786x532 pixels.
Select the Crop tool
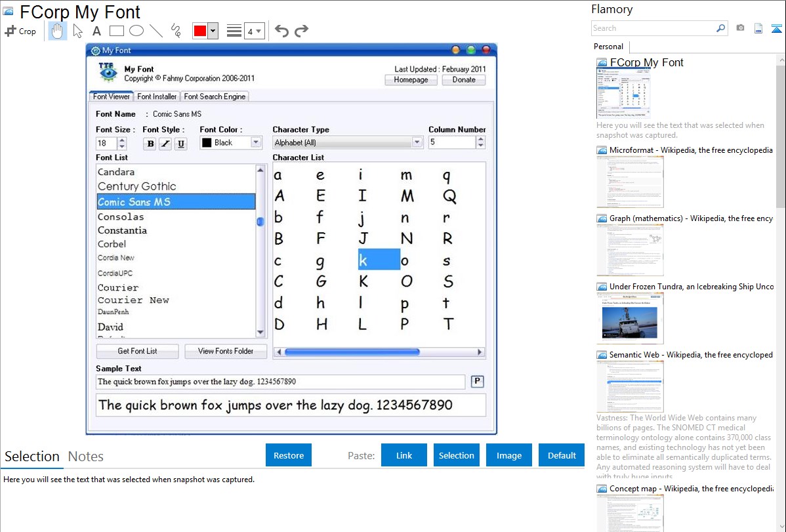click(x=20, y=31)
